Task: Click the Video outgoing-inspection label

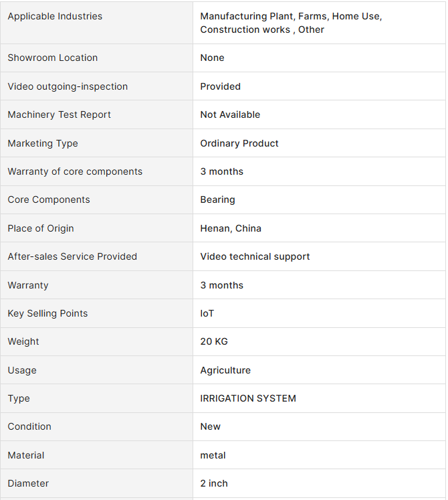Action: [68, 86]
